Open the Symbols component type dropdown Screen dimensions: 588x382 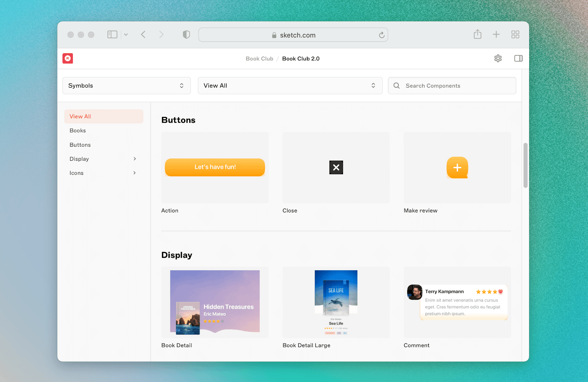[126, 86]
